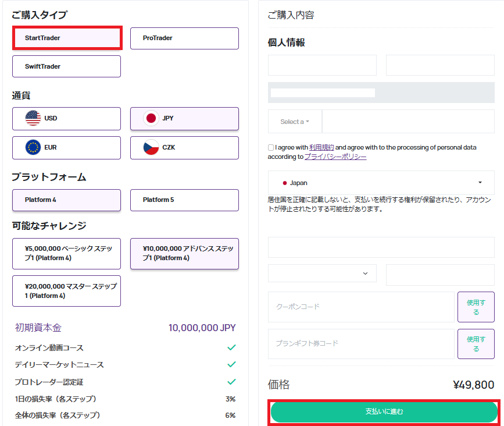504x426 pixels.
Task: Click the 初期資本金 label
Action: 38,328
